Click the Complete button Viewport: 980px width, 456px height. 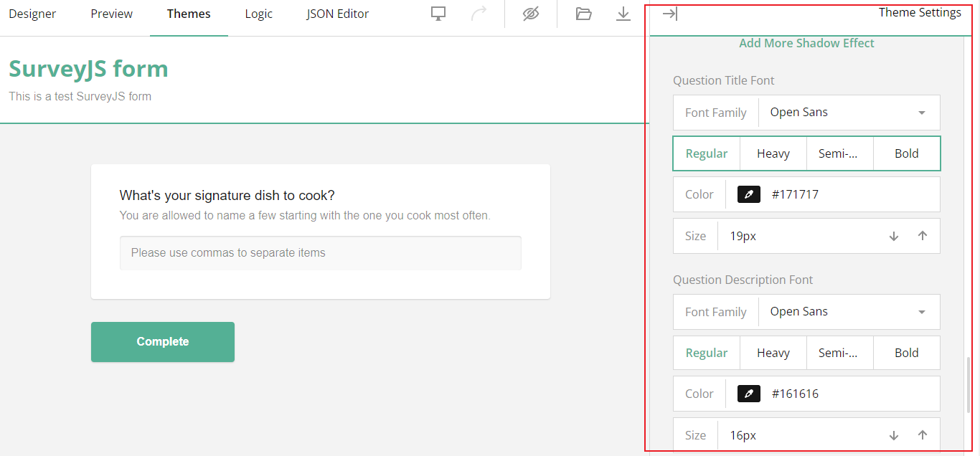click(x=162, y=342)
